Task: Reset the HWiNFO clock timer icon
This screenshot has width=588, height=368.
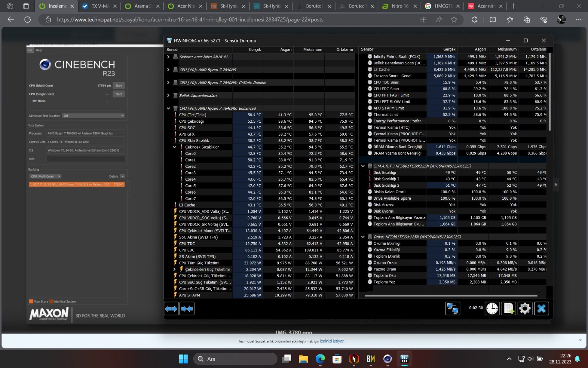Action: [492, 309]
